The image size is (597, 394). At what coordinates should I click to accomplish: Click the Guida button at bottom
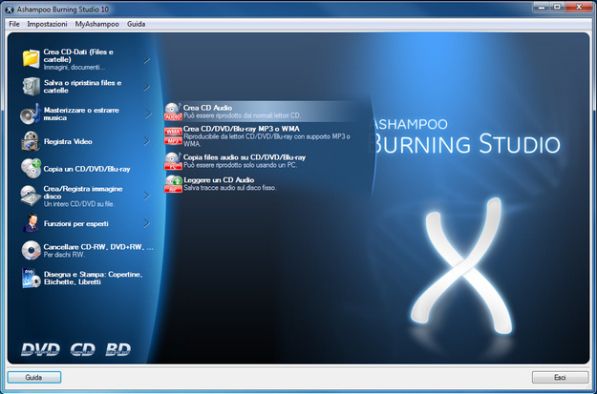34,377
